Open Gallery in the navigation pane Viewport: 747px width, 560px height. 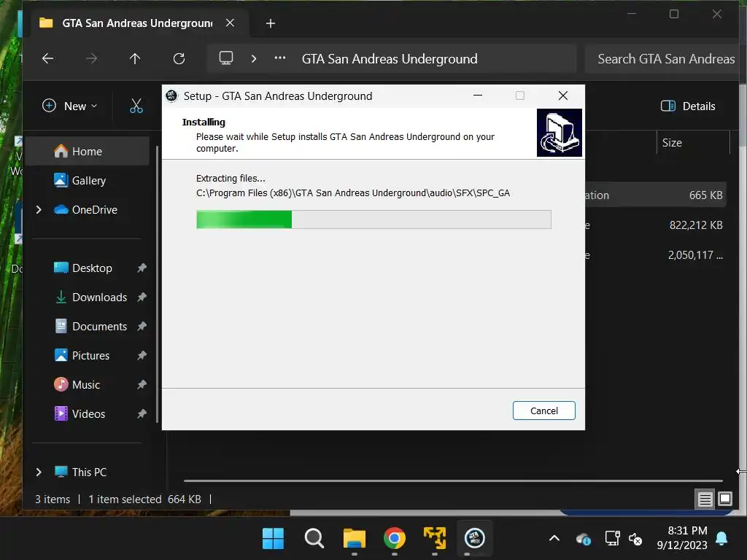click(x=88, y=181)
